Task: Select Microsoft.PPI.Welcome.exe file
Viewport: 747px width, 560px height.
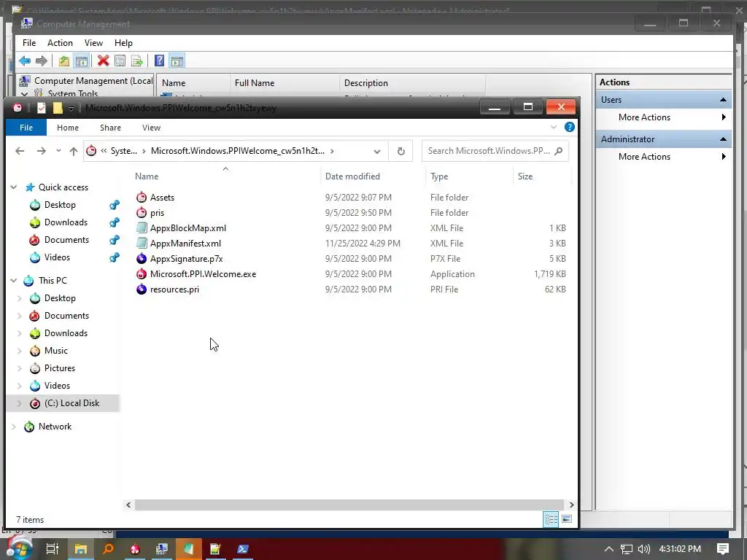Action: pyautogui.click(x=203, y=274)
